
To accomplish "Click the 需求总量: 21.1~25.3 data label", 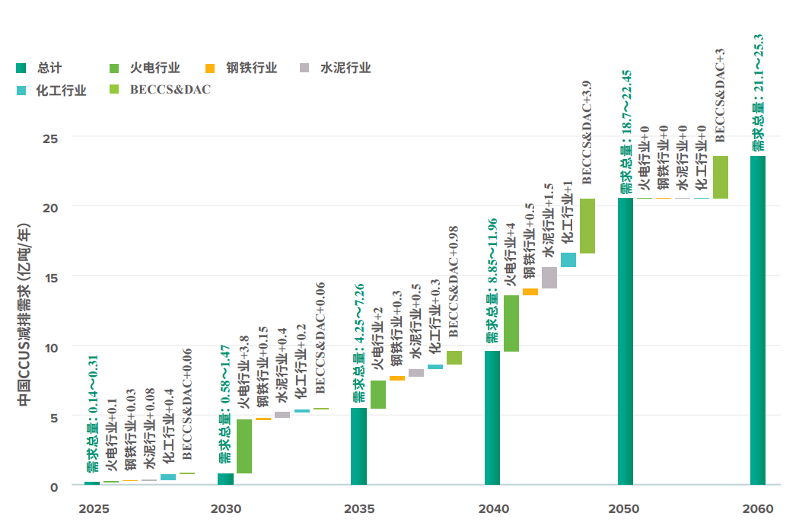I will [x=758, y=91].
